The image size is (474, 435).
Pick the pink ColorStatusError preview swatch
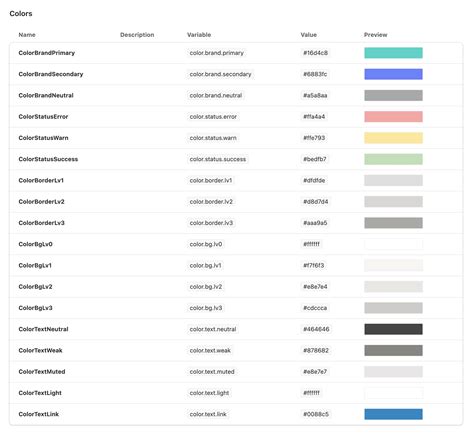coord(393,117)
